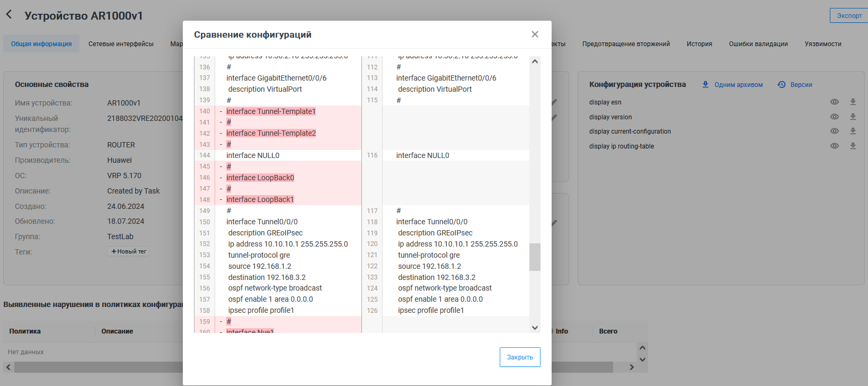868x386 pixels.
Task: Open Версии history icon
Action: 782,84
